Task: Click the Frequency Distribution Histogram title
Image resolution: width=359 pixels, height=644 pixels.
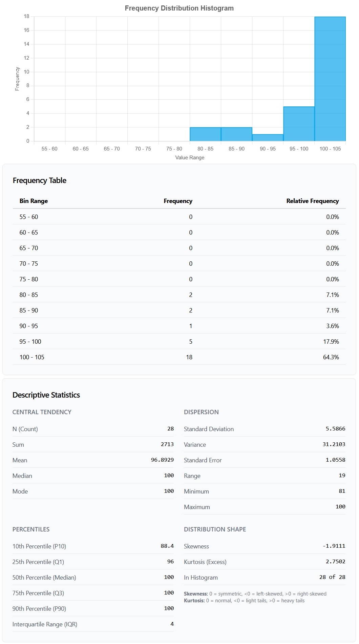Action: (179, 8)
